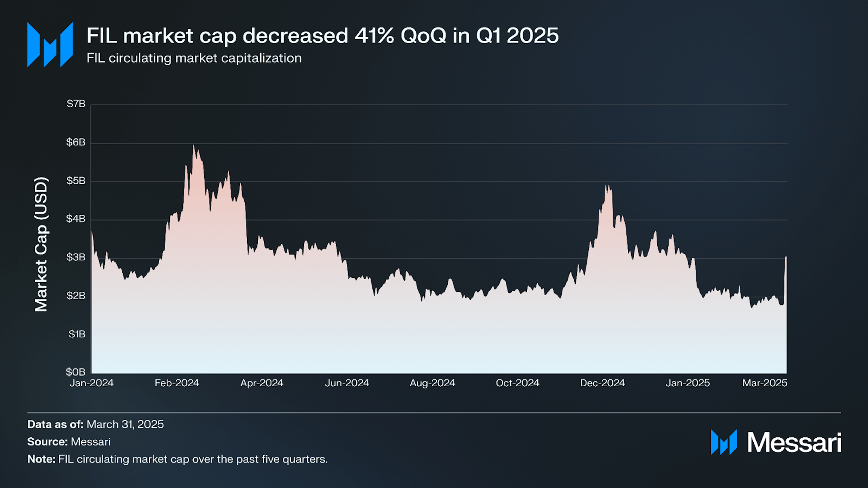This screenshot has width=868, height=488.
Task: Click the Data as of March 31 text
Action: pos(96,424)
